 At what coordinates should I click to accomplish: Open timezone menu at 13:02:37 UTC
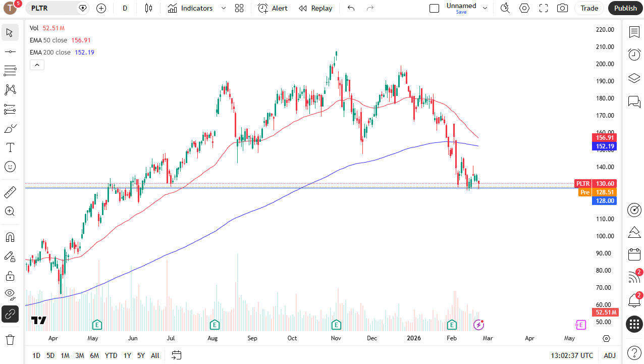(x=572, y=355)
